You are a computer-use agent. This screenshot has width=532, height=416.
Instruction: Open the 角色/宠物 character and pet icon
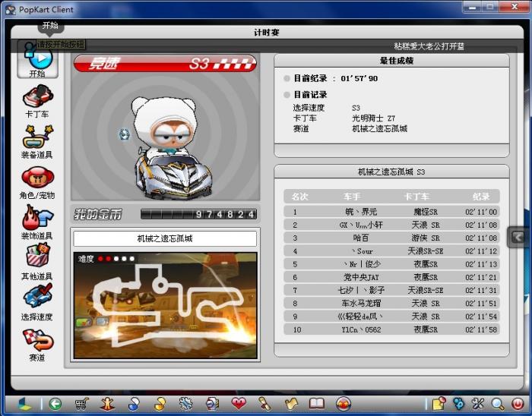(37, 182)
